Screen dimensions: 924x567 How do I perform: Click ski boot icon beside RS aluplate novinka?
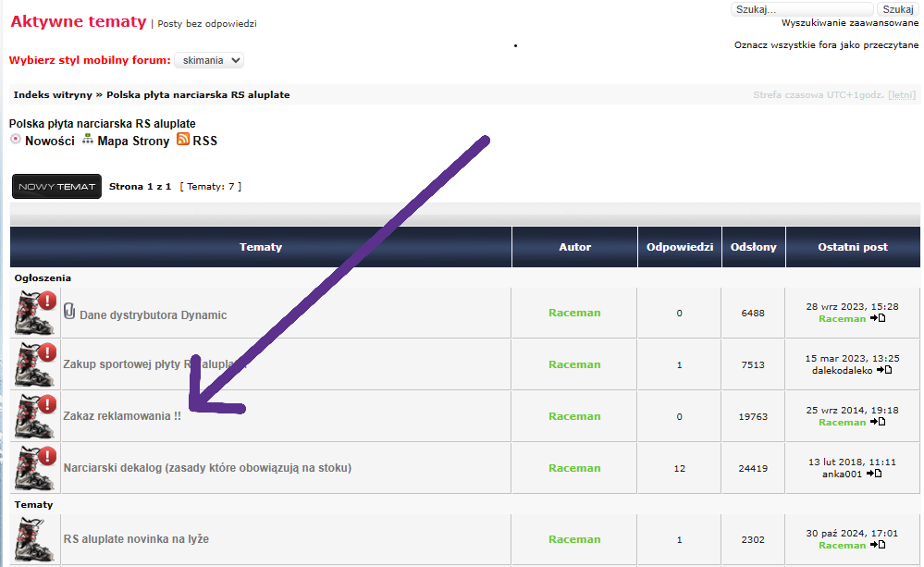[x=35, y=540]
